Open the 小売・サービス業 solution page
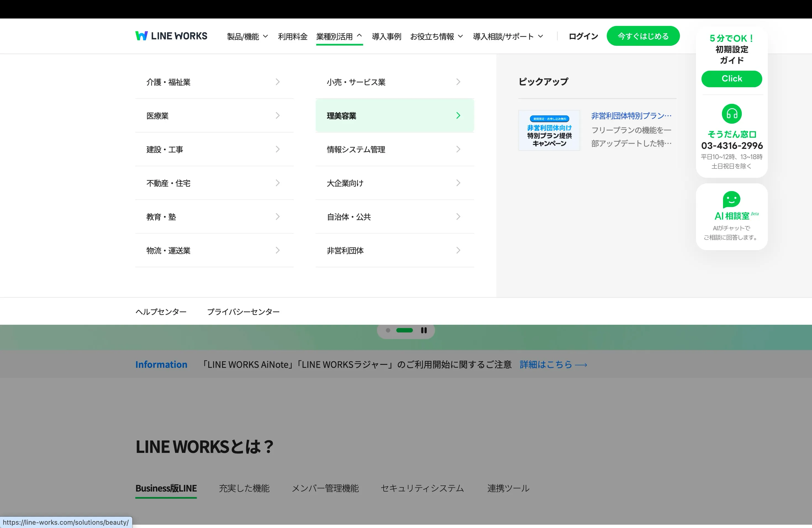The height and width of the screenshot is (528, 812). pos(395,82)
